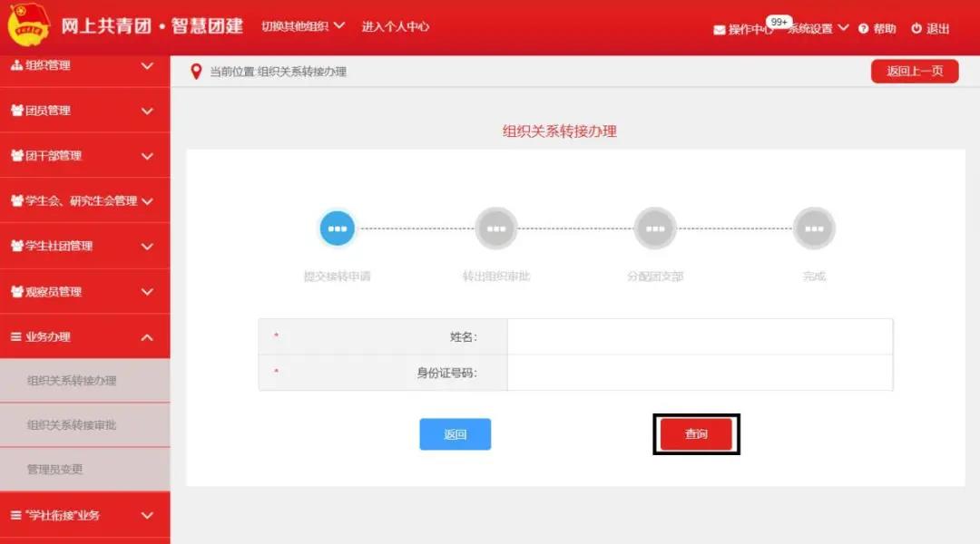The width and height of the screenshot is (980, 544).
Task: Collapse the 业务办理 sidebar section
Action: (84, 337)
